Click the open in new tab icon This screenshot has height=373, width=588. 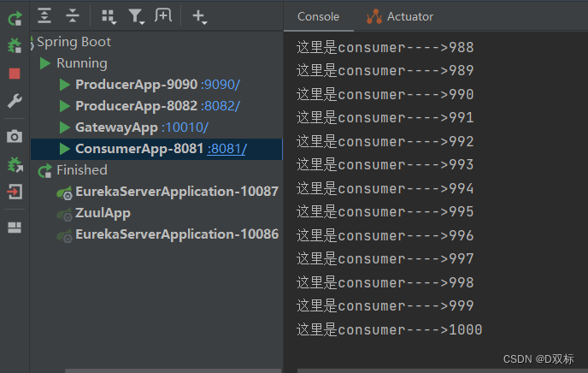[163, 15]
